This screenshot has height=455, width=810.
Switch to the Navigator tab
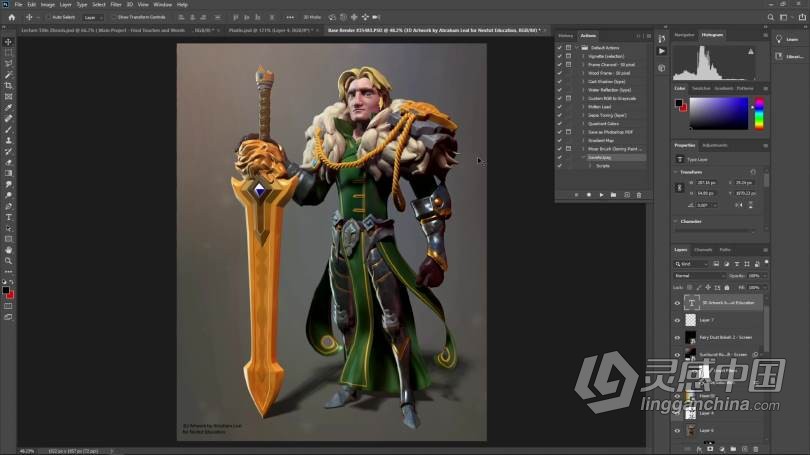[x=685, y=35]
